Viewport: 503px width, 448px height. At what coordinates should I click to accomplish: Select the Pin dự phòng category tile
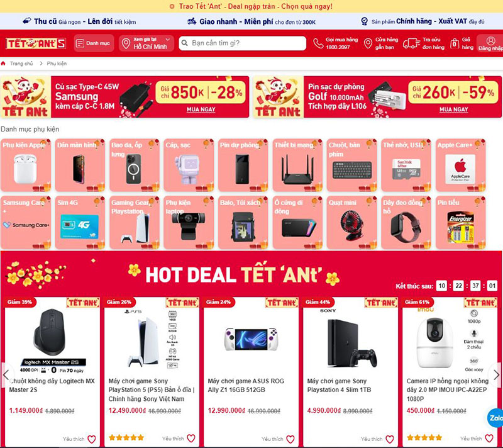(243, 165)
